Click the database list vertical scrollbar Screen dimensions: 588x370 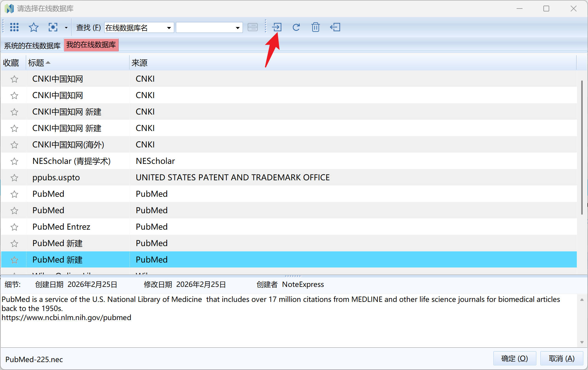pos(582,147)
